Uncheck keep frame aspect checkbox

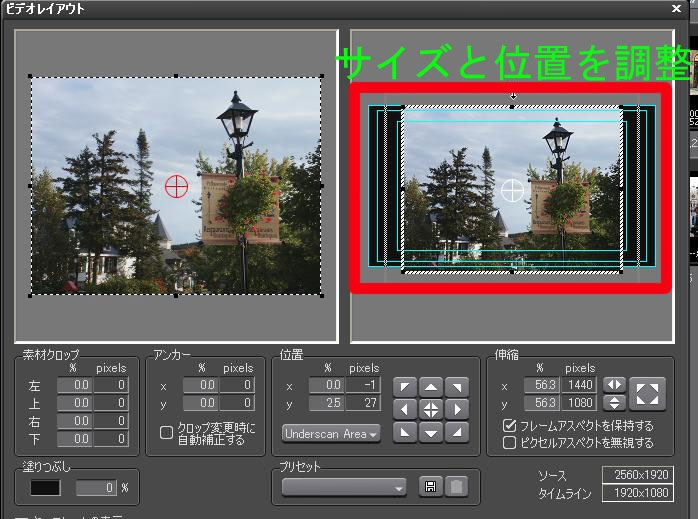509,426
